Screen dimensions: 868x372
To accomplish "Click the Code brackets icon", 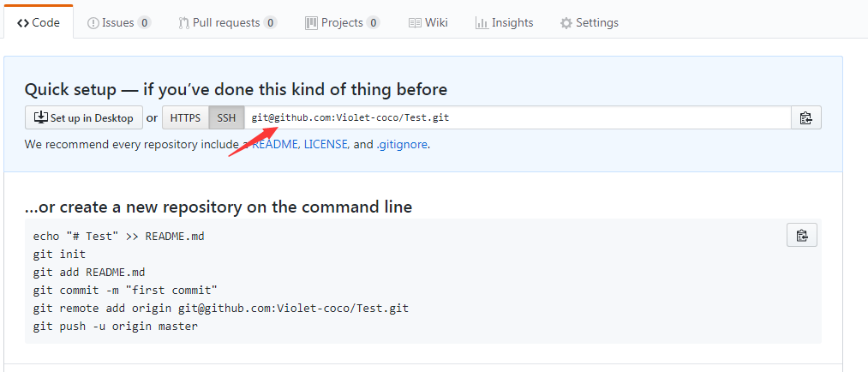I will click(22, 22).
